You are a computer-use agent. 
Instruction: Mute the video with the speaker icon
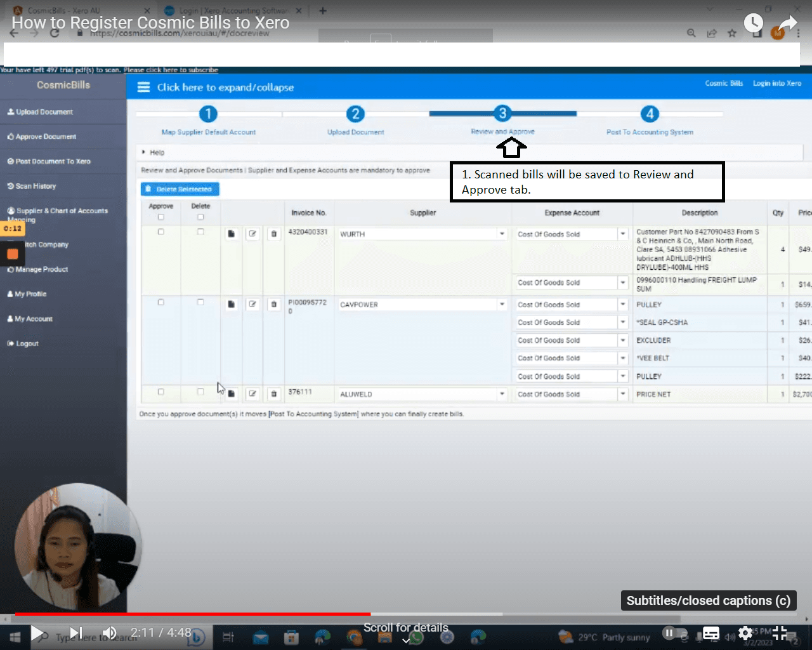110,633
